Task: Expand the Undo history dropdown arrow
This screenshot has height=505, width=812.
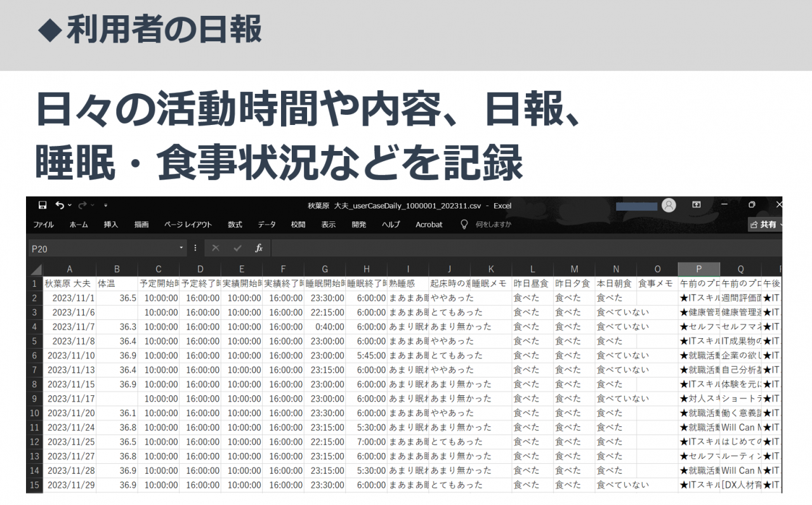Action: click(69, 206)
